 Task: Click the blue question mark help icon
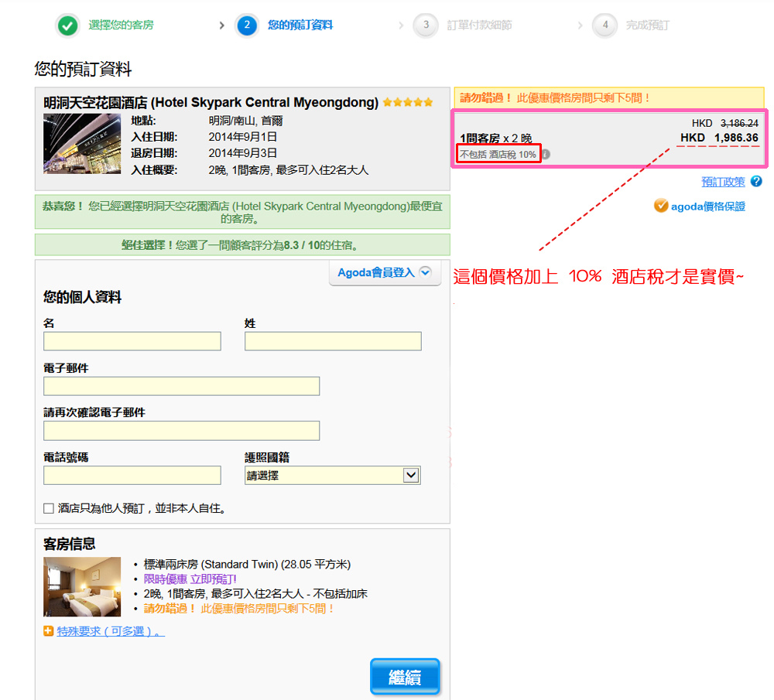click(755, 181)
